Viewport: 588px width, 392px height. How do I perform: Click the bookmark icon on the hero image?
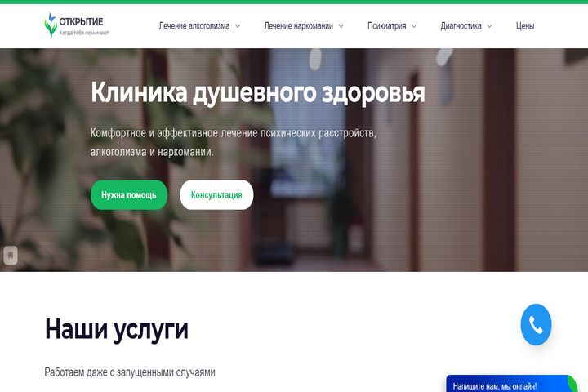coord(11,256)
